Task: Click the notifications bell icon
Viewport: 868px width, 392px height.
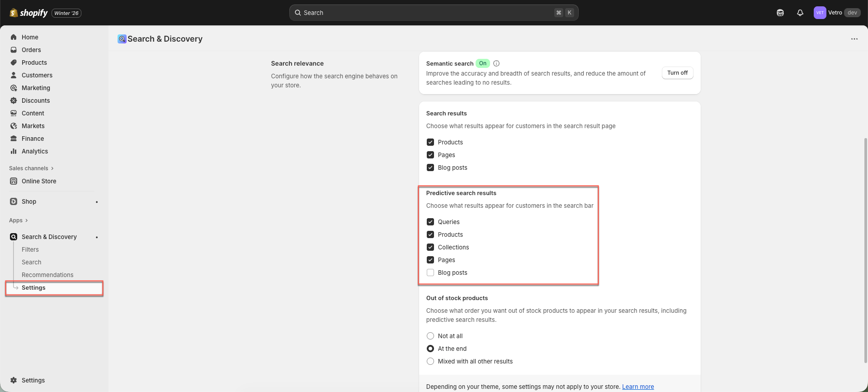Action: pos(800,13)
